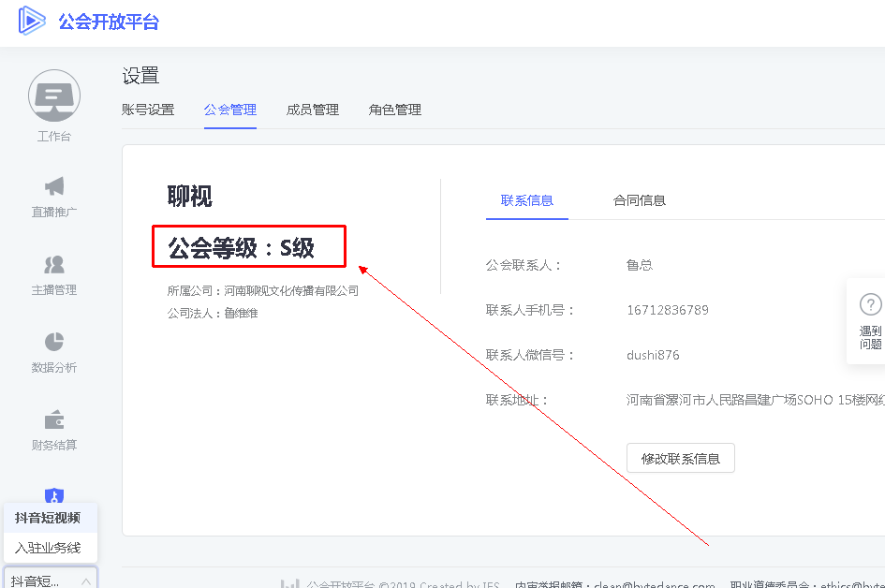Image resolution: width=885 pixels, height=588 pixels.
Task: Open 数据分析 pie chart icon
Action: [54, 342]
